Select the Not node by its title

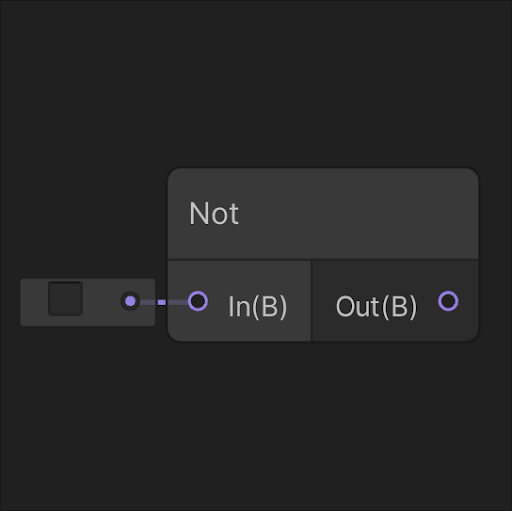(x=214, y=214)
